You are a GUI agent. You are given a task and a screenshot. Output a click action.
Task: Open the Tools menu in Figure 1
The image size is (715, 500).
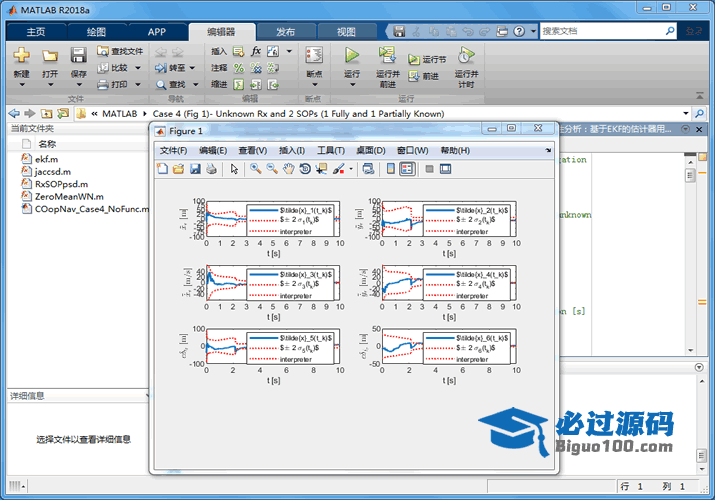click(x=330, y=150)
